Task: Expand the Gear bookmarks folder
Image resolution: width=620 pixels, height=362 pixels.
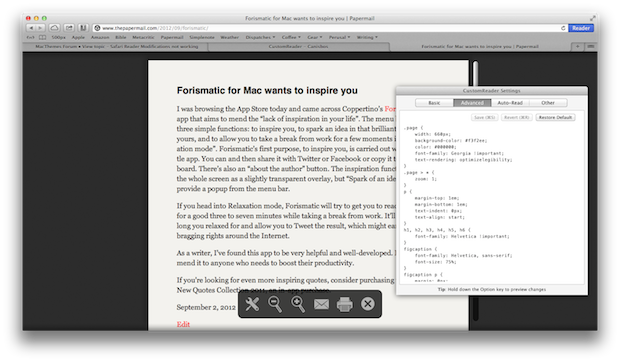Action: pyautogui.click(x=315, y=37)
